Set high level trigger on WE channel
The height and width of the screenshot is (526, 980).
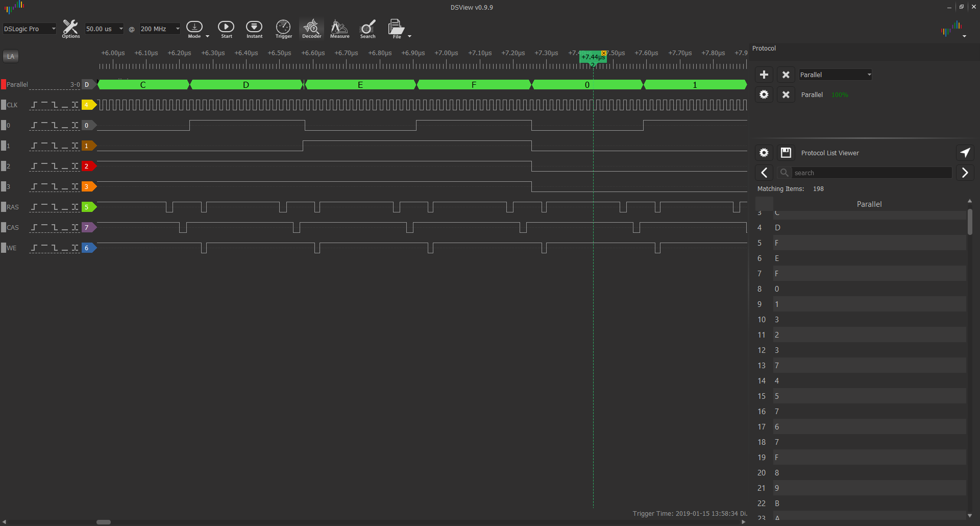pos(44,248)
